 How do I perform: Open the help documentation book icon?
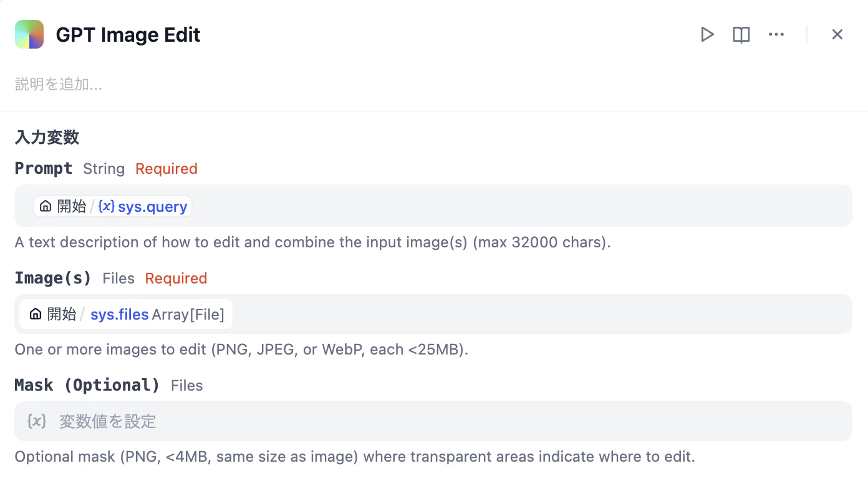coord(741,34)
